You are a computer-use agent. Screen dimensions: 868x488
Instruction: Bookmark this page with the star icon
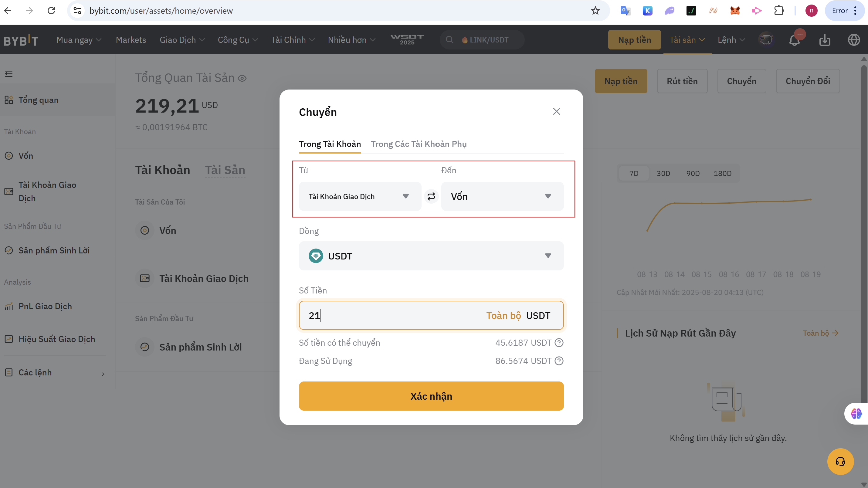595,11
